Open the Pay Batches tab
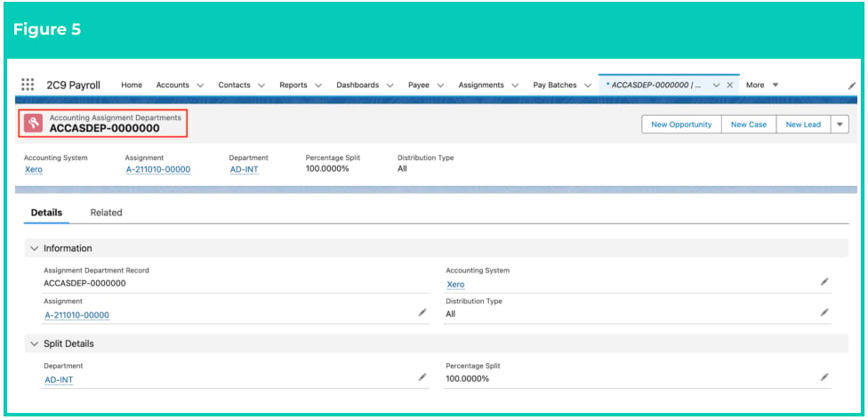 (x=555, y=85)
